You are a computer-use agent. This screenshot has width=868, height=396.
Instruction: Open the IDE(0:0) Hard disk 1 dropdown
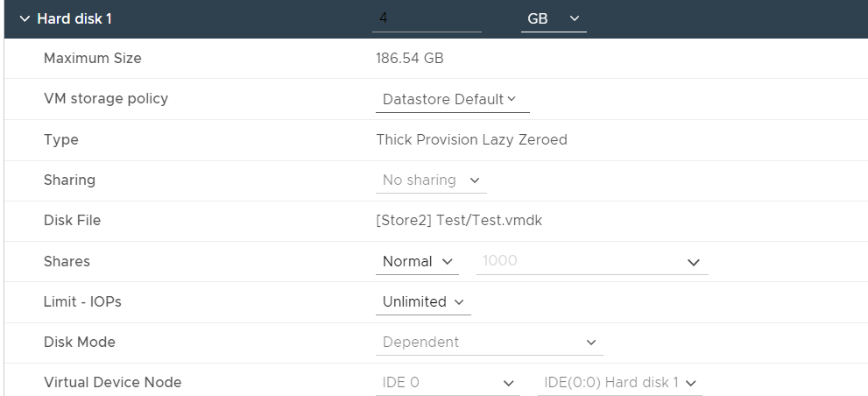pyautogui.click(x=619, y=383)
